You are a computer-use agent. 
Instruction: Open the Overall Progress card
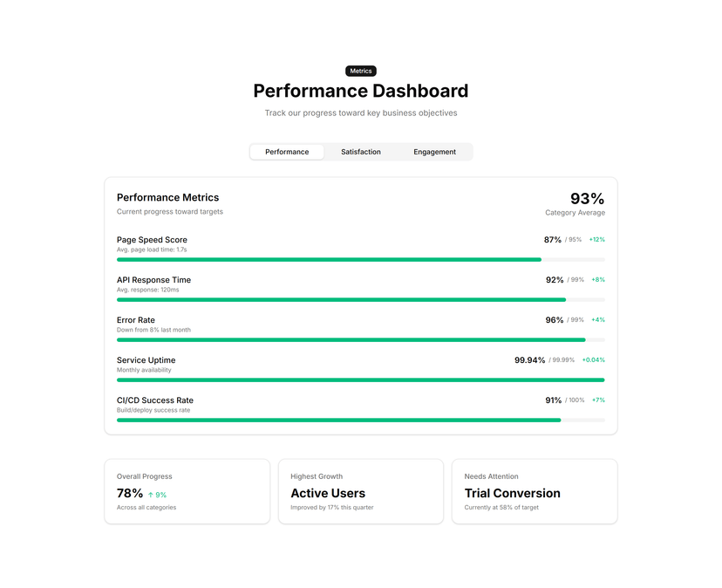pos(187,491)
